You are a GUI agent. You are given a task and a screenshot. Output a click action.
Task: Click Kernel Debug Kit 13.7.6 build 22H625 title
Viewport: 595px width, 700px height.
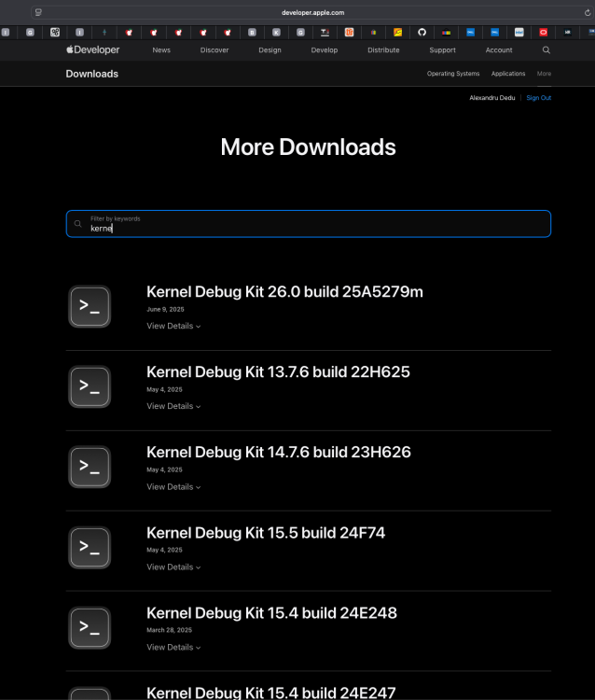278,371
